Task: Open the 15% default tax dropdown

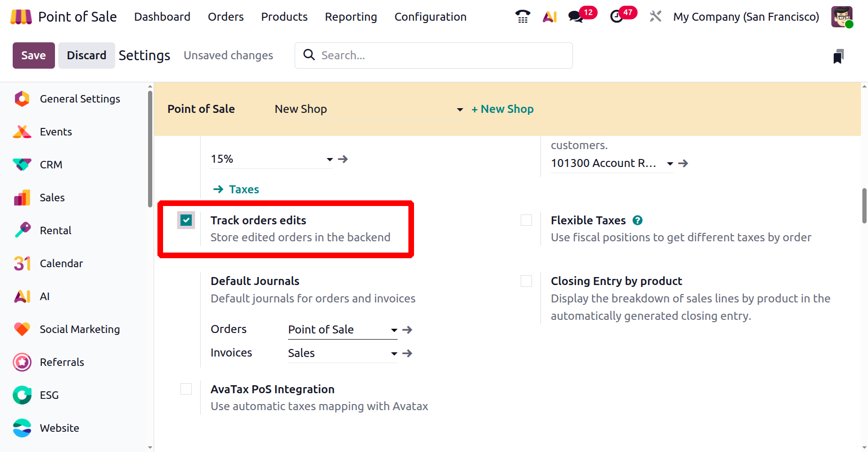Action: pos(329,159)
